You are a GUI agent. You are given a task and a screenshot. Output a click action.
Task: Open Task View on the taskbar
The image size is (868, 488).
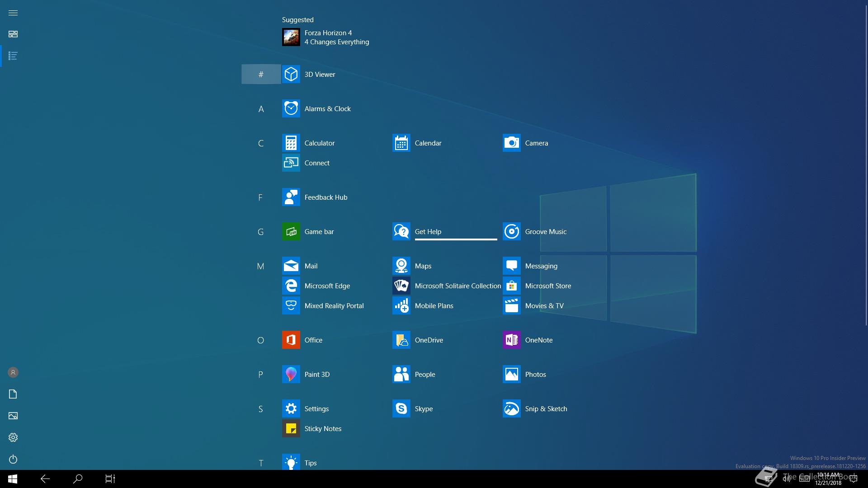tap(110, 479)
